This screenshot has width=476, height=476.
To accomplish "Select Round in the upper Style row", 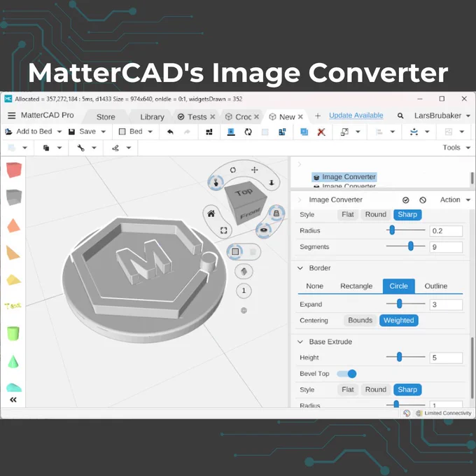I will pyautogui.click(x=375, y=215).
